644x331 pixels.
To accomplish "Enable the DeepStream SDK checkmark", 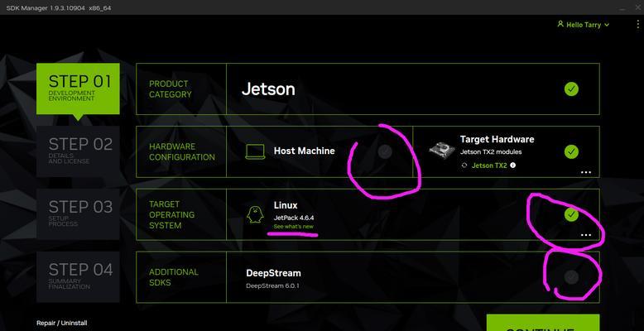I will pos(571,277).
